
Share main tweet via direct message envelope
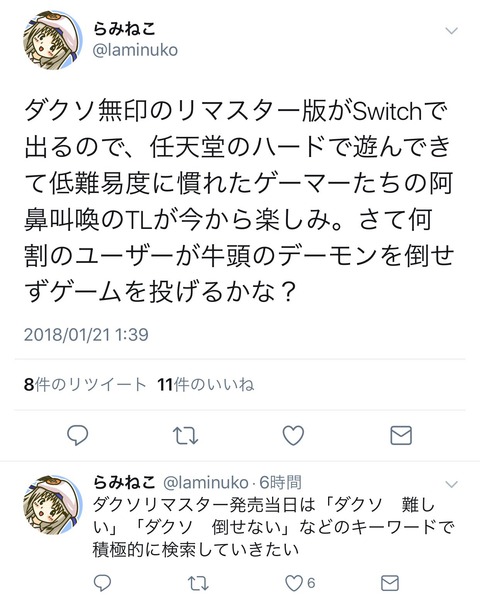coord(401,435)
